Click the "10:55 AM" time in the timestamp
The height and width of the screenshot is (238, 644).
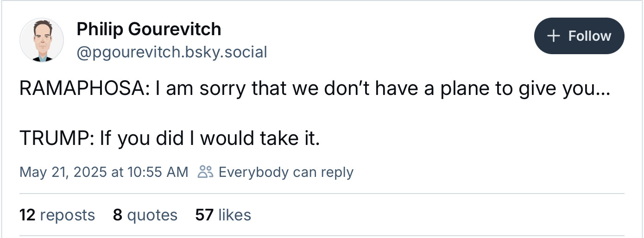pyautogui.click(x=158, y=172)
